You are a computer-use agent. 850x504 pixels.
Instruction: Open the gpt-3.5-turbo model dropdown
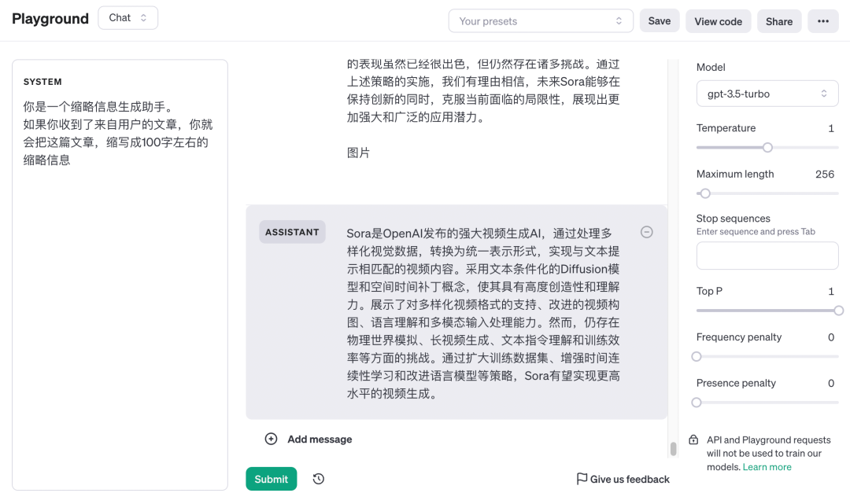pos(767,94)
